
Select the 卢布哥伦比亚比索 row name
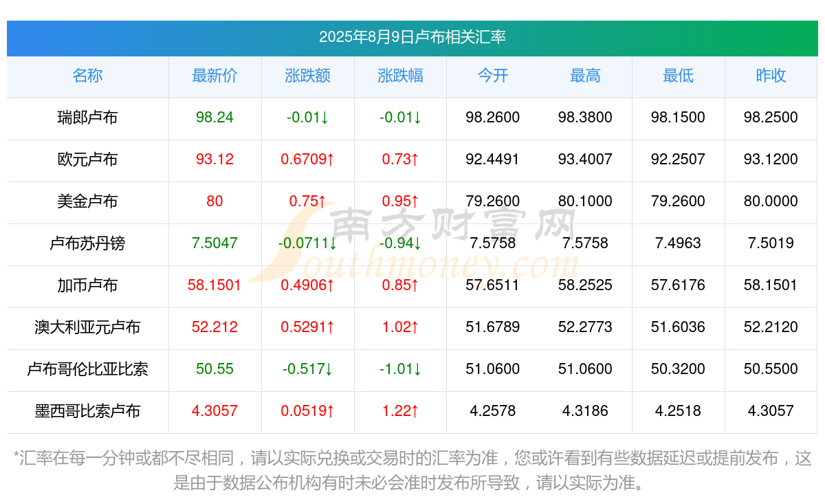click(x=88, y=369)
